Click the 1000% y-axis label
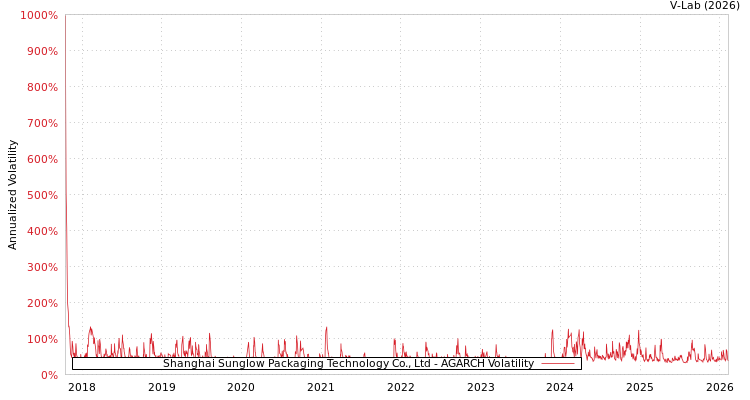This screenshot has width=750, height=400. [x=39, y=15]
